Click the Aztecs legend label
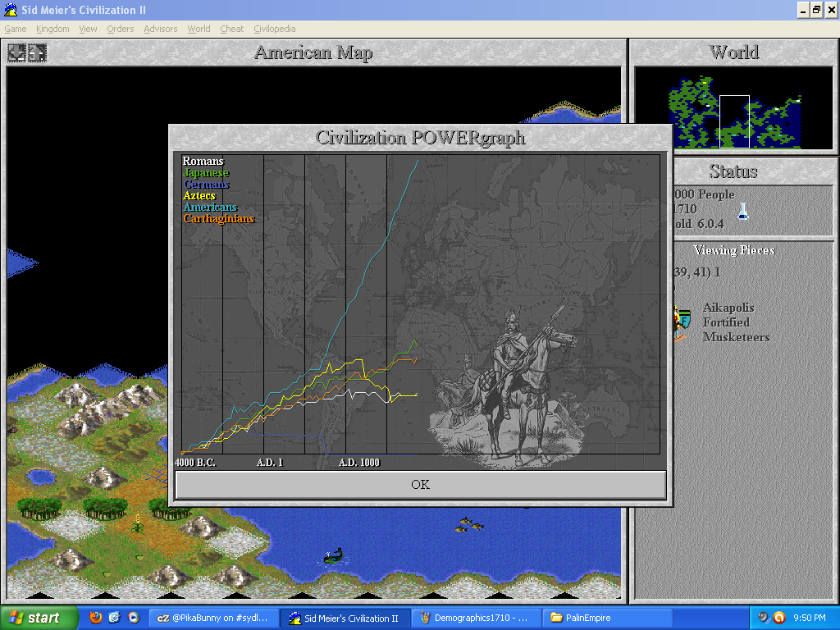 pos(199,195)
